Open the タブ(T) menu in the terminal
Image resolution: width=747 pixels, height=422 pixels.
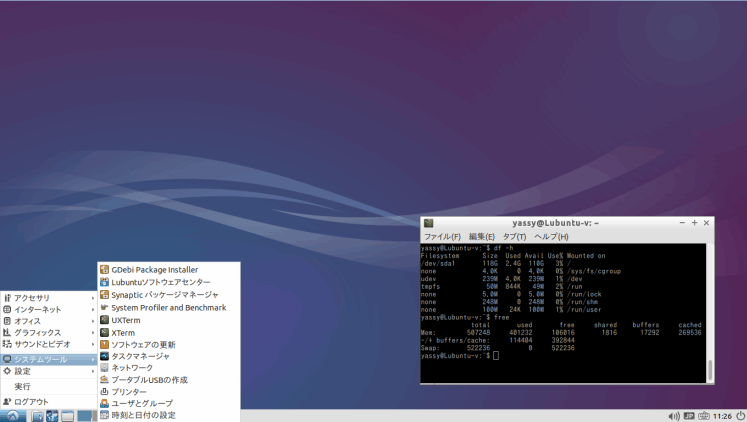[x=514, y=237]
